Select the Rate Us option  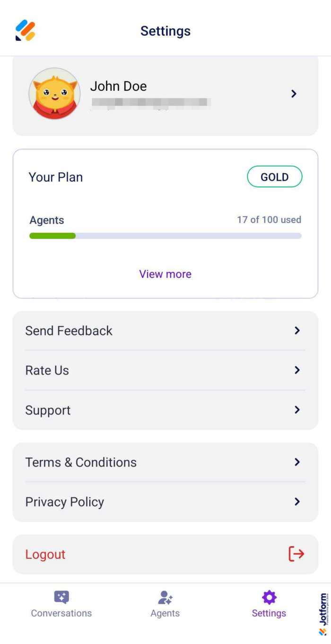pos(47,370)
